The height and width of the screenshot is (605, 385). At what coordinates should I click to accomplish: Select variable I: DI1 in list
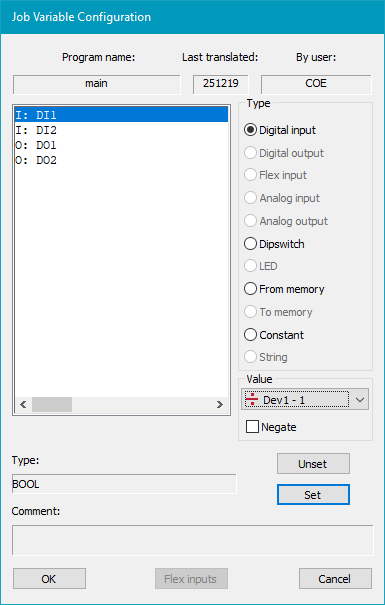click(x=122, y=115)
